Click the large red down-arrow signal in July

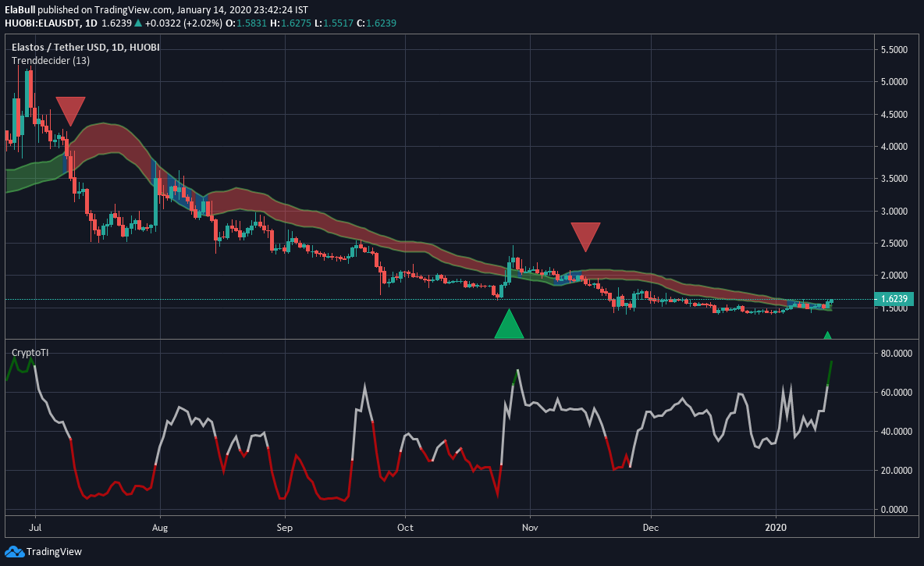[71, 112]
